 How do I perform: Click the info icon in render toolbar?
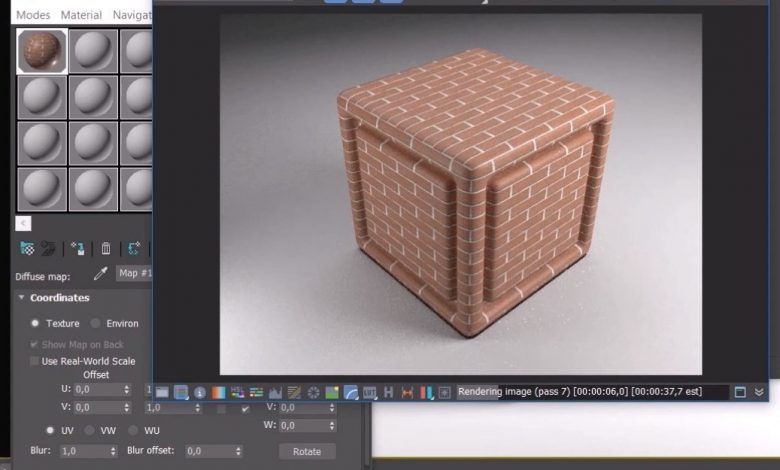(x=199, y=392)
